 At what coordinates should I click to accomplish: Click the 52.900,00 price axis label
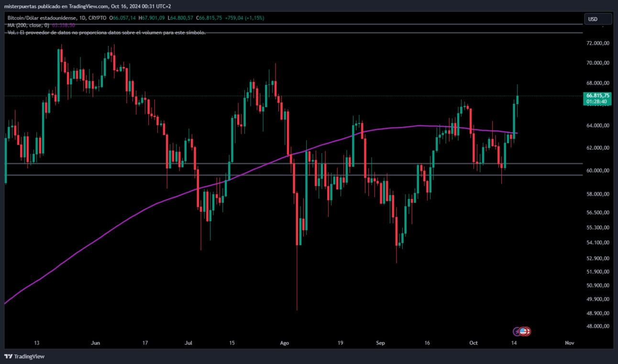coord(598,258)
